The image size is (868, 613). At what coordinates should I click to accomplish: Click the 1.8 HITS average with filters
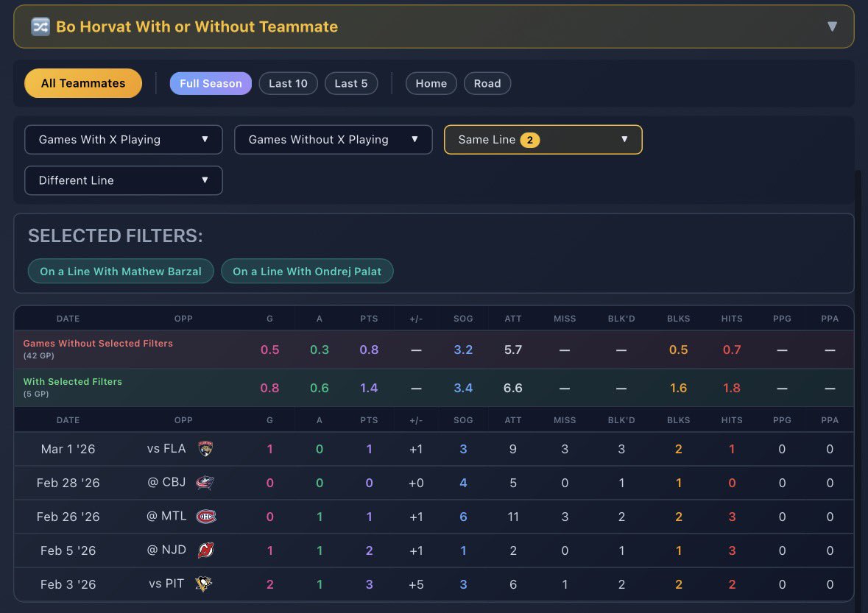click(x=731, y=388)
